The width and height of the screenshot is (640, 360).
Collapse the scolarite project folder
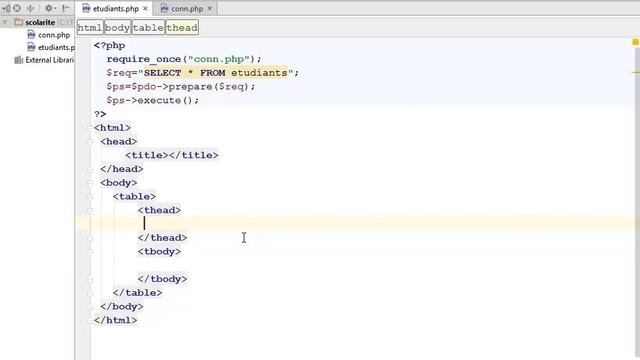tap(5, 22)
